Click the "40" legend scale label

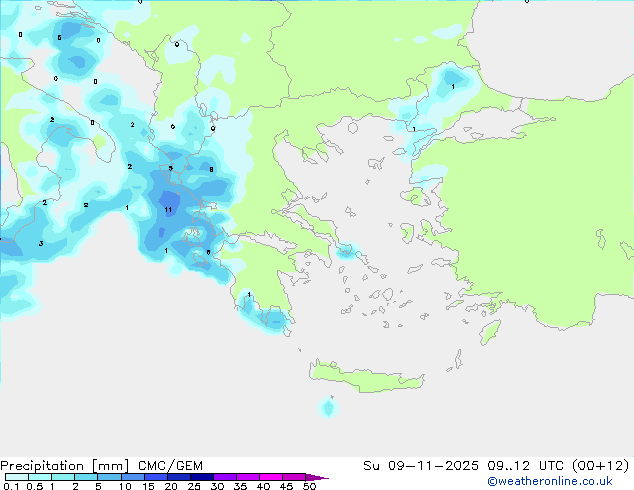[x=263, y=486]
